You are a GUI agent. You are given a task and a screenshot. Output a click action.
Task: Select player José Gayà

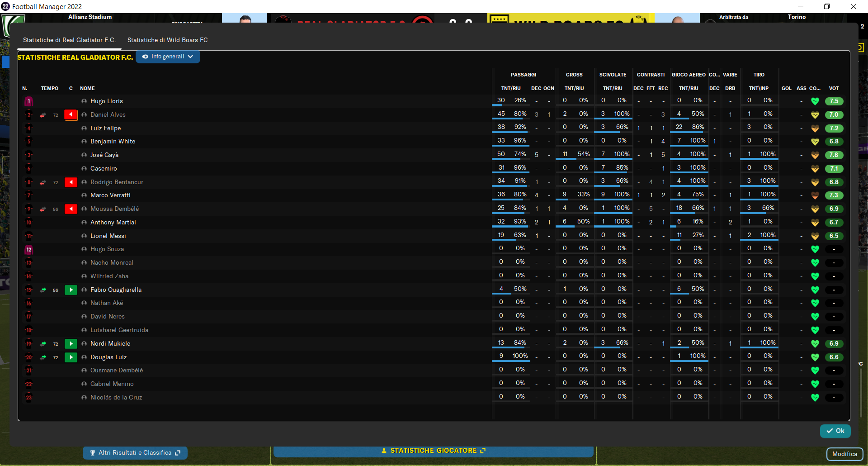(x=104, y=155)
